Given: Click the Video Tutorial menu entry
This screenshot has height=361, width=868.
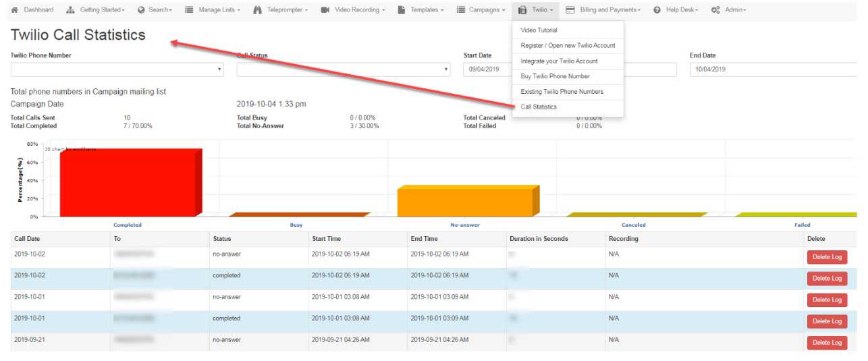Looking at the screenshot, I should point(539,30).
